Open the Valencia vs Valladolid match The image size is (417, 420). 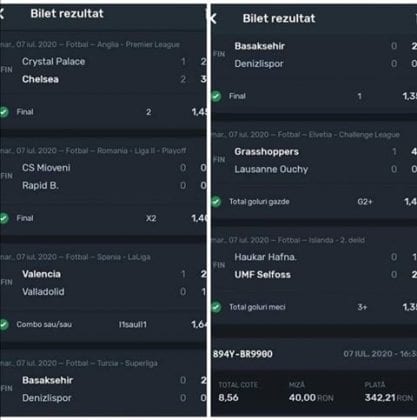(x=103, y=283)
